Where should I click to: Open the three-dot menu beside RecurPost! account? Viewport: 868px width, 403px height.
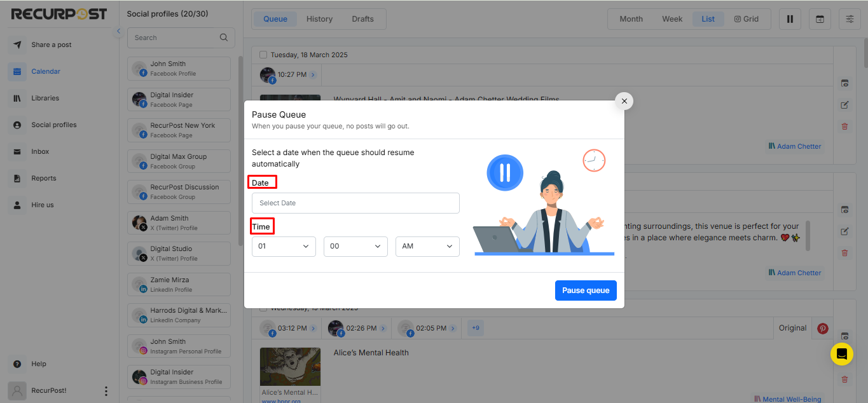coord(106,391)
